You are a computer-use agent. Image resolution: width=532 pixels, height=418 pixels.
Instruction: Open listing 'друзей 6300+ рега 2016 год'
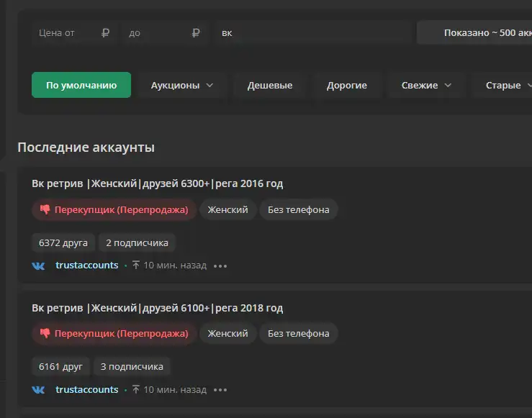click(158, 183)
